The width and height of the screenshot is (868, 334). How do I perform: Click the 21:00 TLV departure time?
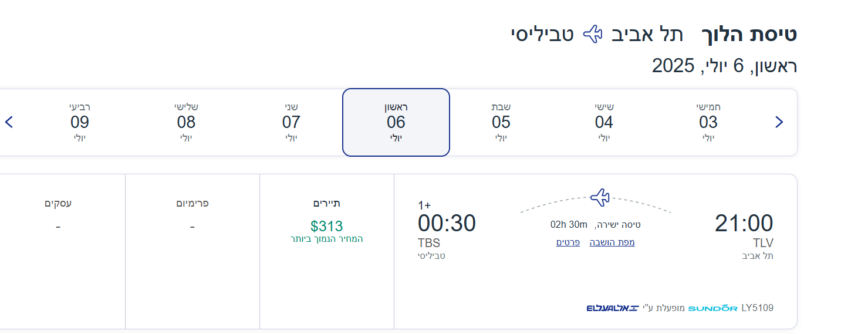[x=744, y=224]
